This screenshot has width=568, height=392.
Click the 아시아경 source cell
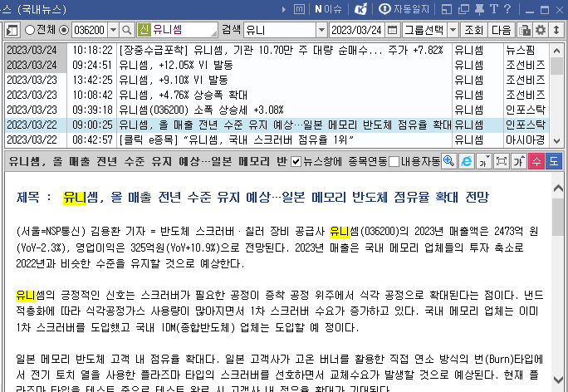tap(526, 140)
